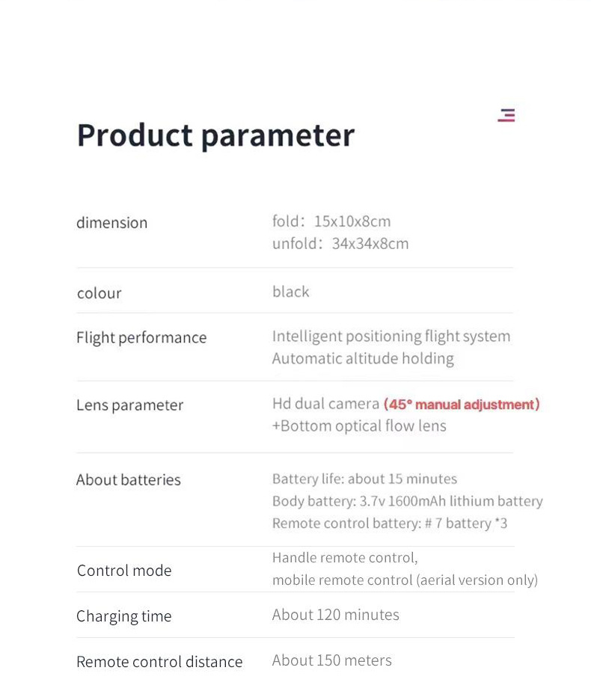Select the "Flight performance" label

(141, 337)
